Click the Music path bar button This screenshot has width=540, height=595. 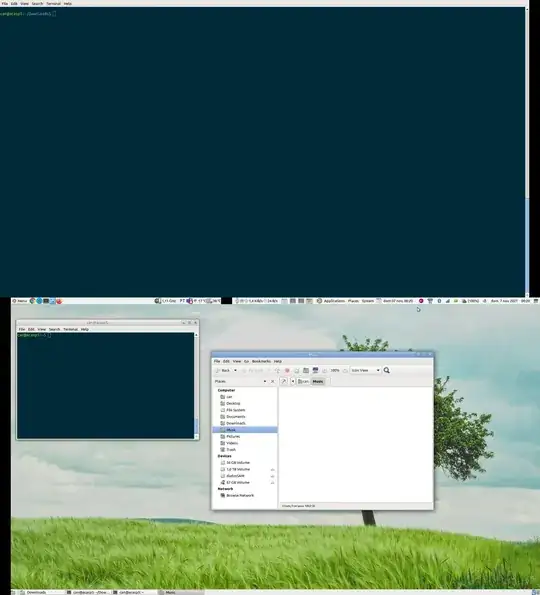pyautogui.click(x=318, y=381)
